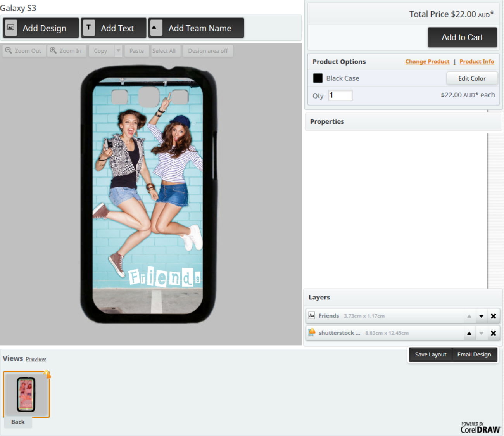The height and width of the screenshot is (436, 504).
Task: Move the Friends layer down
Action: (481, 316)
